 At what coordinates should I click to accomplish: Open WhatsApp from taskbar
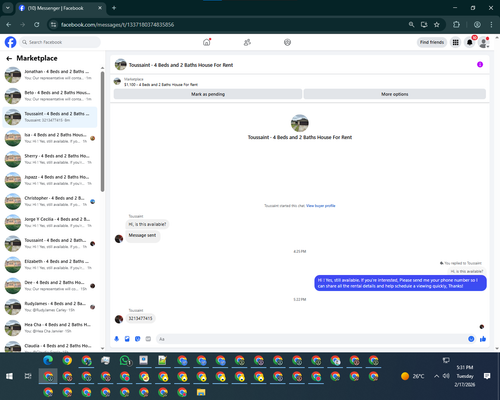tap(125, 360)
